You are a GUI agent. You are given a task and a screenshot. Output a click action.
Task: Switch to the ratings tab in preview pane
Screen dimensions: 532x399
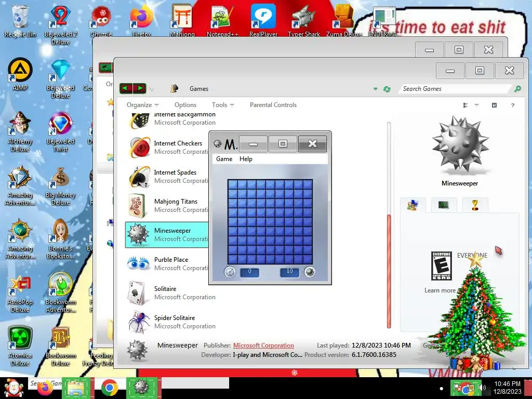(413, 205)
